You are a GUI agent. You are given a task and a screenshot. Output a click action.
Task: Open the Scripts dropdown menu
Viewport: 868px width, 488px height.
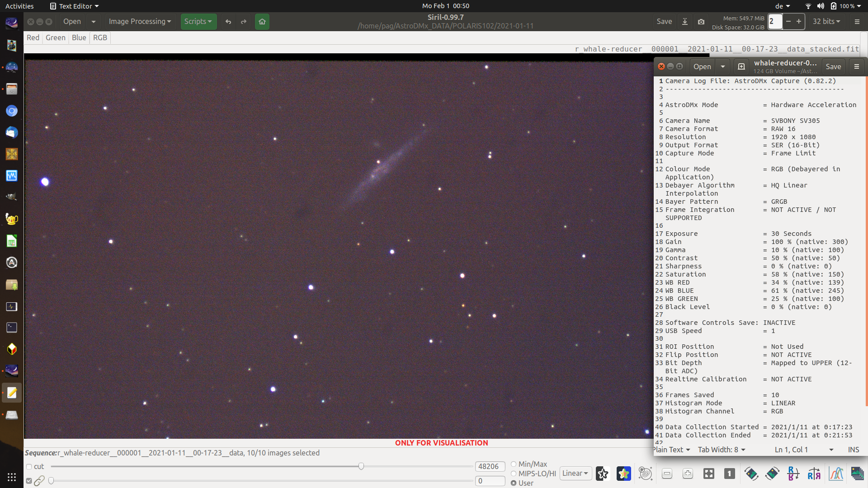tap(198, 22)
